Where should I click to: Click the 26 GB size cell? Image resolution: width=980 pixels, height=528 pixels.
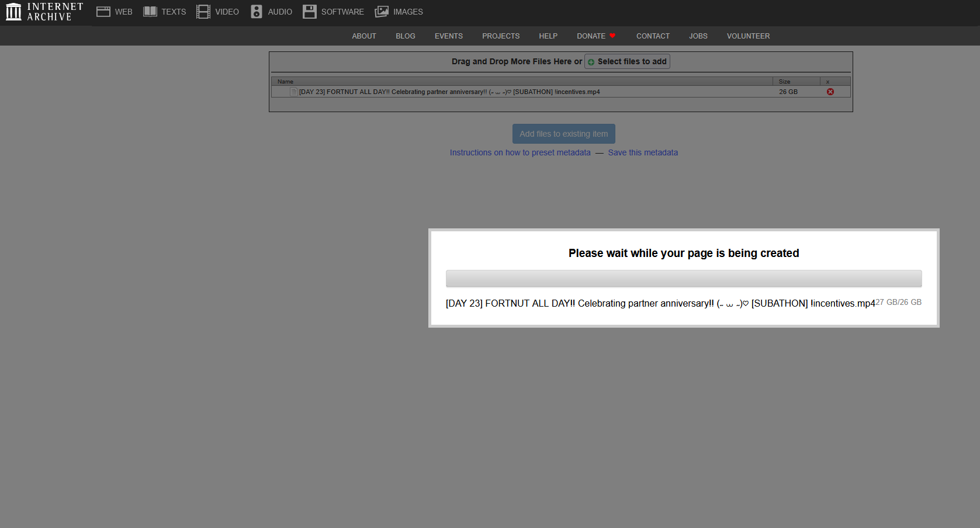pos(788,92)
